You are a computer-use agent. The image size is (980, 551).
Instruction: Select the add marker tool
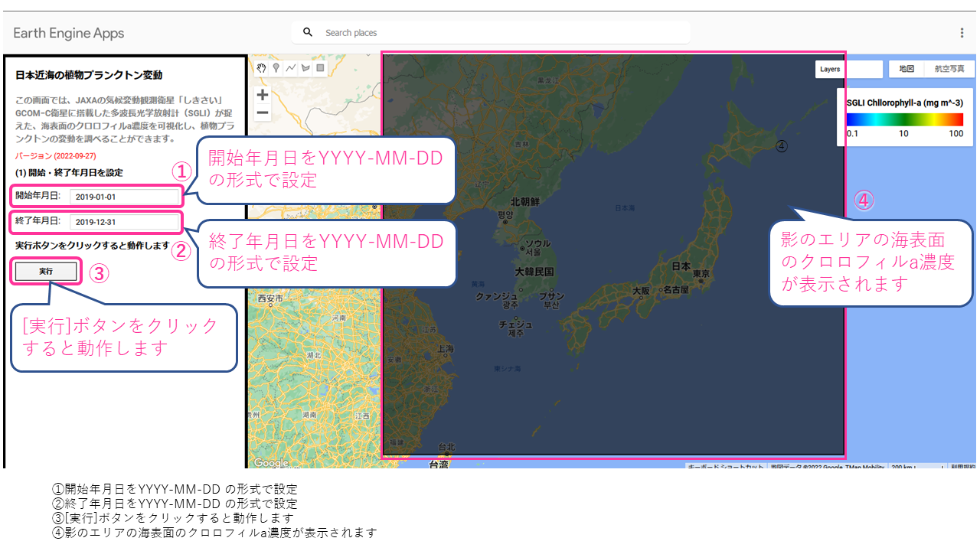tap(276, 67)
